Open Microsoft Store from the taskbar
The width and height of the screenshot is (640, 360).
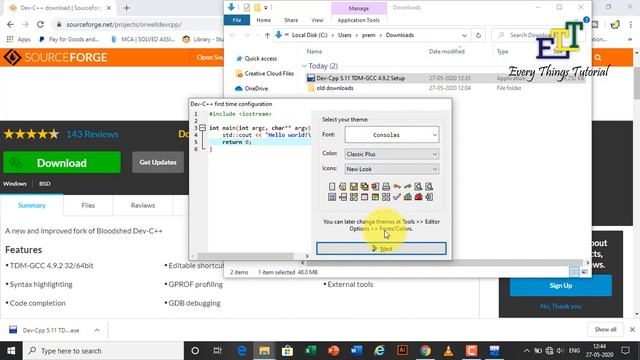[287, 351]
